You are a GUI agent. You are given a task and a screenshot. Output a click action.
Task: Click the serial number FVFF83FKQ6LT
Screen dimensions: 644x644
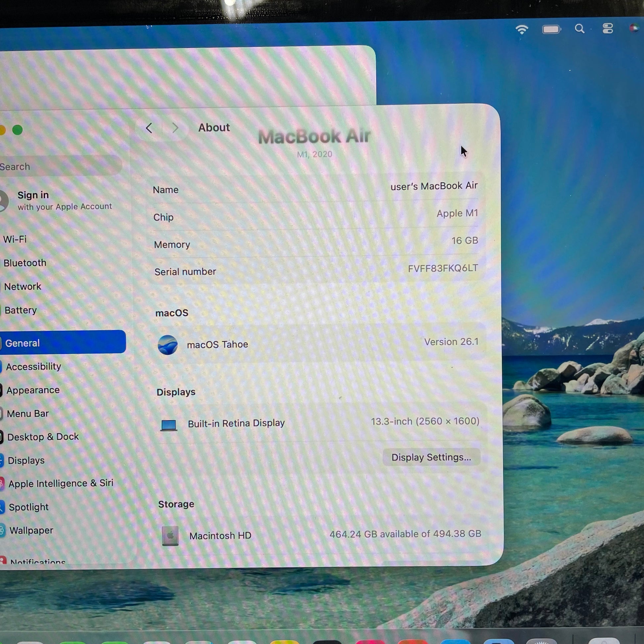tap(443, 268)
